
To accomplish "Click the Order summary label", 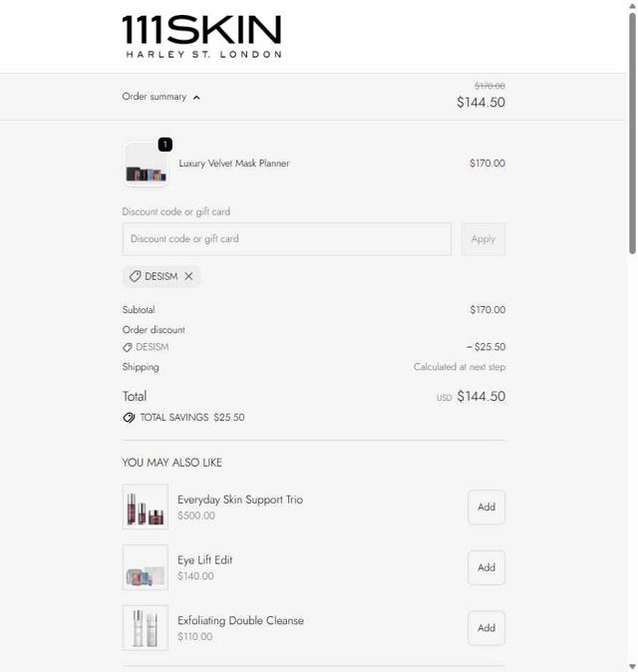I will (x=155, y=97).
